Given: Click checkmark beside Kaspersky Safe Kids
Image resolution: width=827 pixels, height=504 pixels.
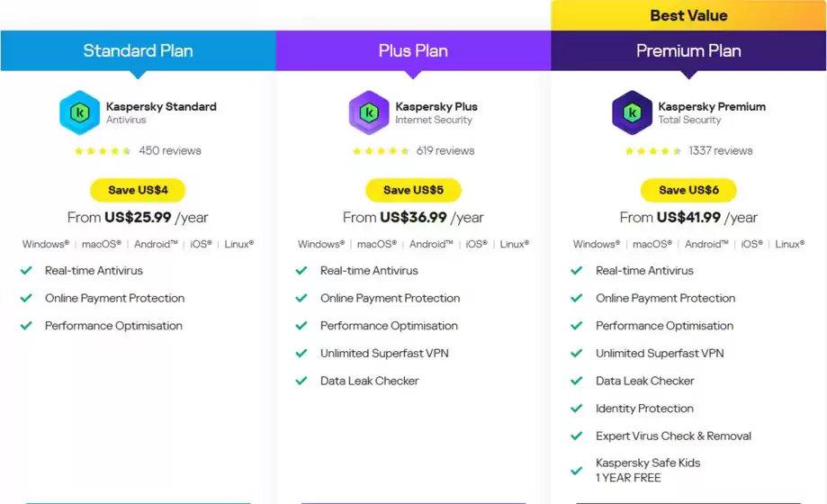Looking at the screenshot, I should tap(577, 470).
